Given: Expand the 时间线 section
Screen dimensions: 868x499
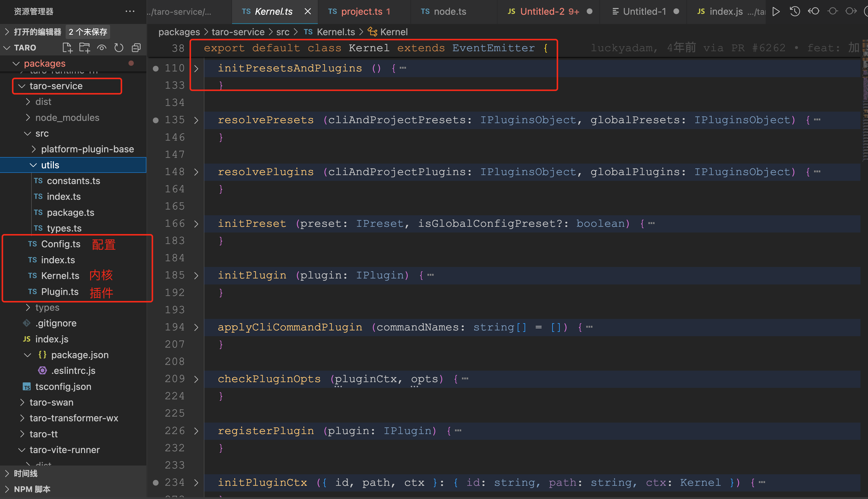Looking at the screenshot, I should (7, 473).
